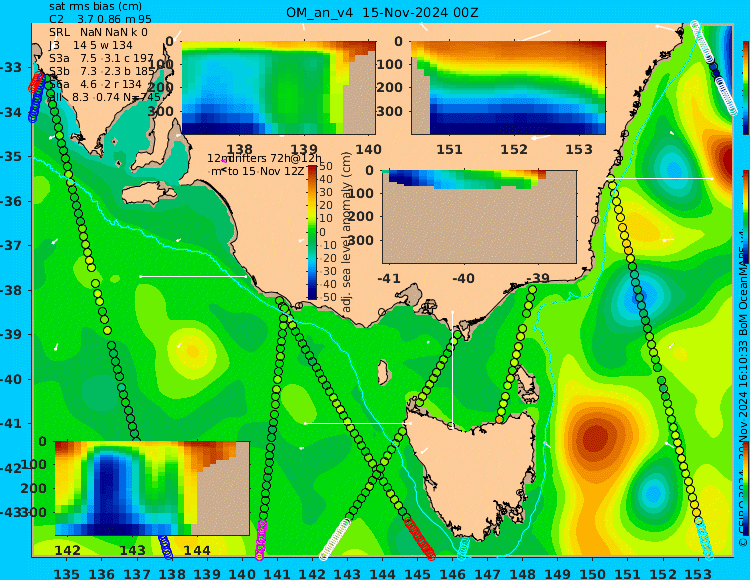This screenshot has height=580, width=750.
Task: Click the colorbar tick label 50
Action: click(x=326, y=166)
